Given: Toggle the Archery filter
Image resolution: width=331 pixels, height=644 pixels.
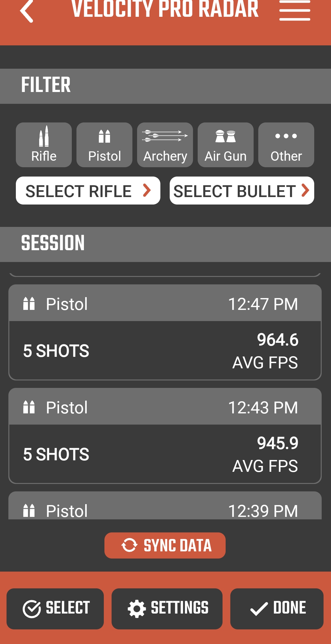Looking at the screenshot, I should tap(165, 145).
